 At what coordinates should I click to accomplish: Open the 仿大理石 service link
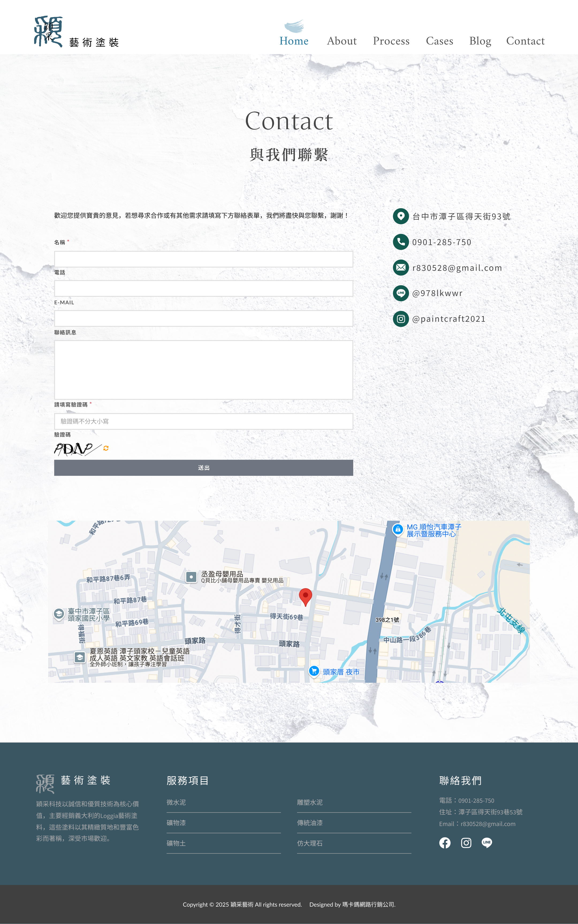tap(310, 843)
